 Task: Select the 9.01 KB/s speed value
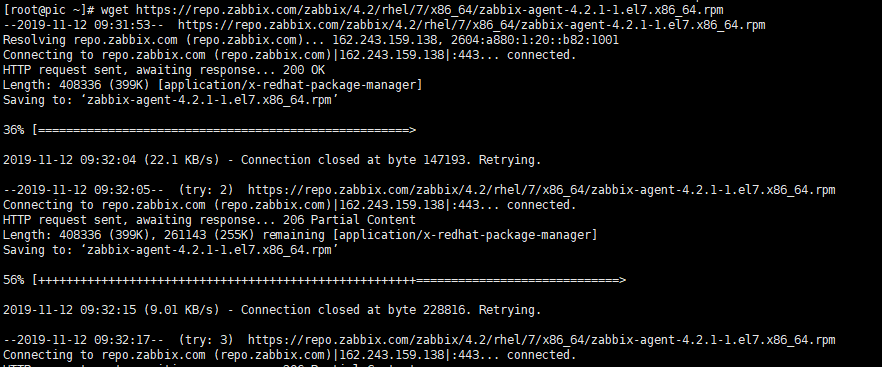[181, 310]
